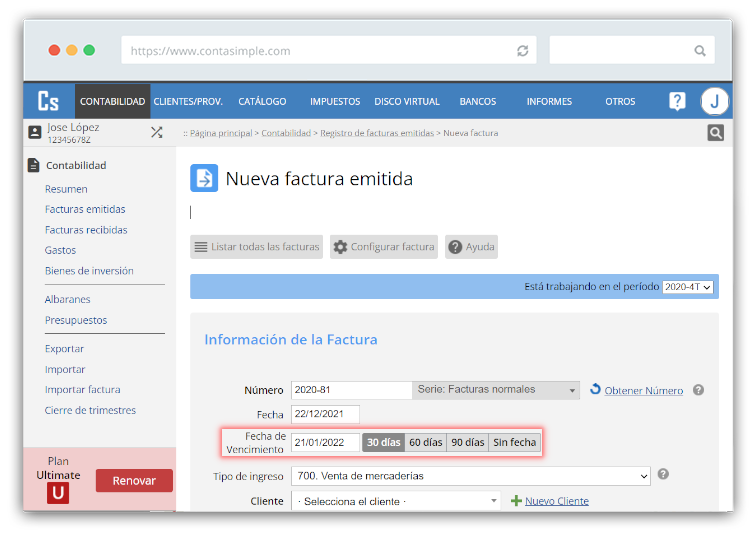Open the CONTABILIDAD menu

click(112, 101)
